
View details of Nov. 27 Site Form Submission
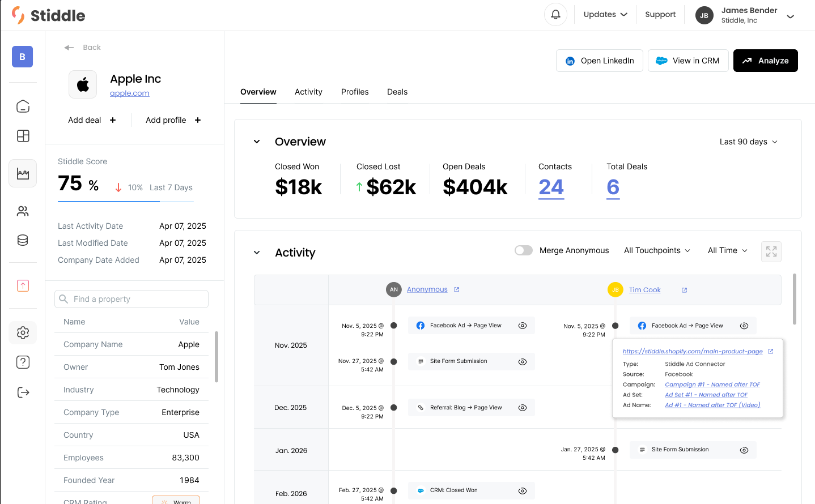(x=523, y=361)
